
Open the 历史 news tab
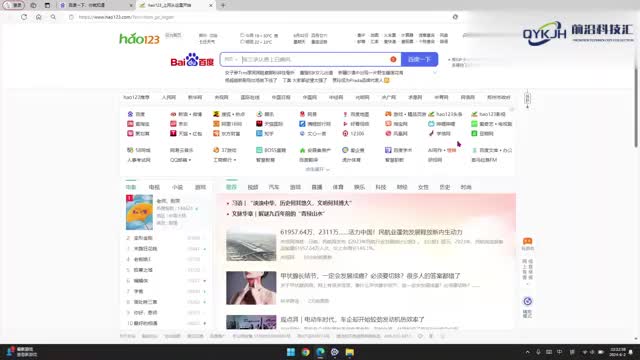pos(444,187)
